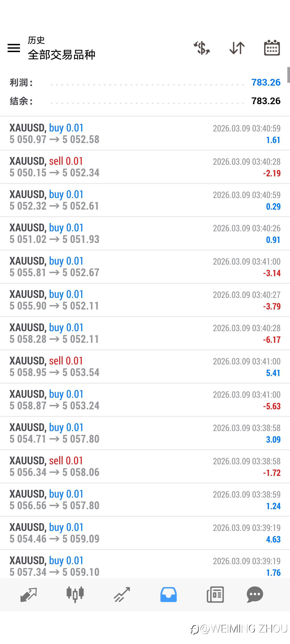This screenshot has width=290, height=644.
Task: Tap the sell trade opened at 5 056.34
Action: (x=145, y=466)
